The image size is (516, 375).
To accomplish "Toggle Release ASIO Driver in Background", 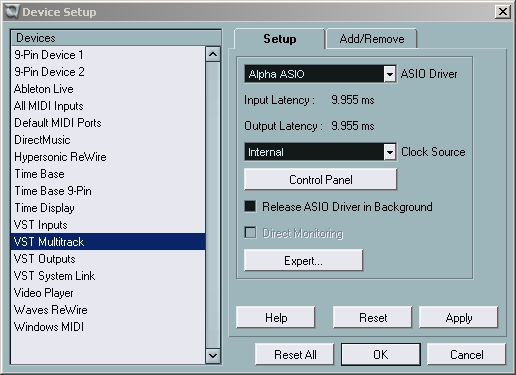I will pyautogui.click(x=250, y=206).
